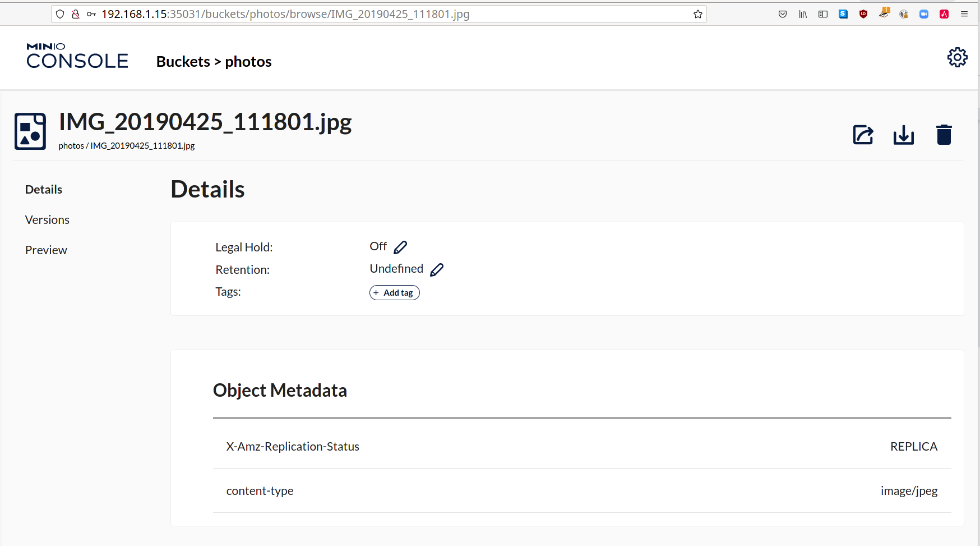Image resolution: width=980 pixels, height=546 pixels.
Task: Click Add tag for the object
Action: 394,292
